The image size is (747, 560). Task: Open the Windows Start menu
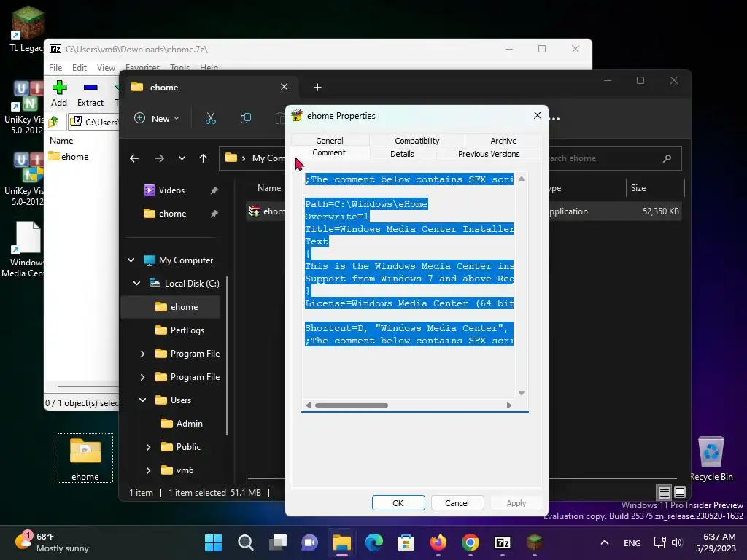[x=213, y=542]
